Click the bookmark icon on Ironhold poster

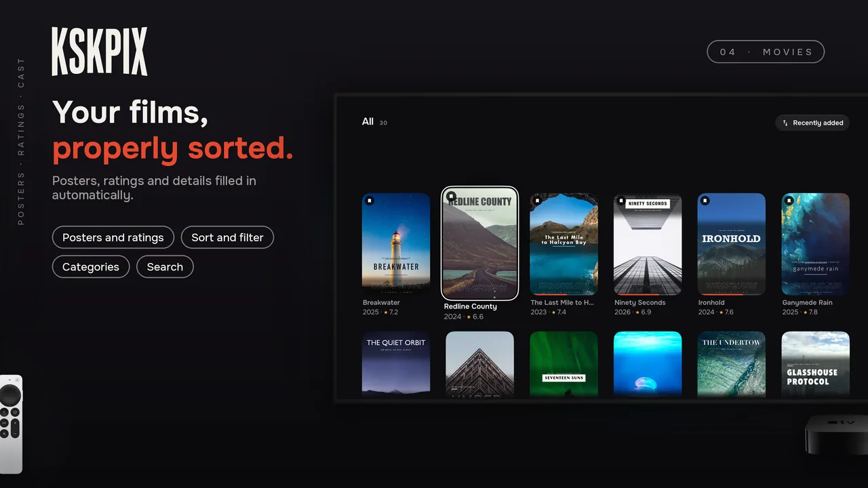pyautogui.click(x=705, y=201)
